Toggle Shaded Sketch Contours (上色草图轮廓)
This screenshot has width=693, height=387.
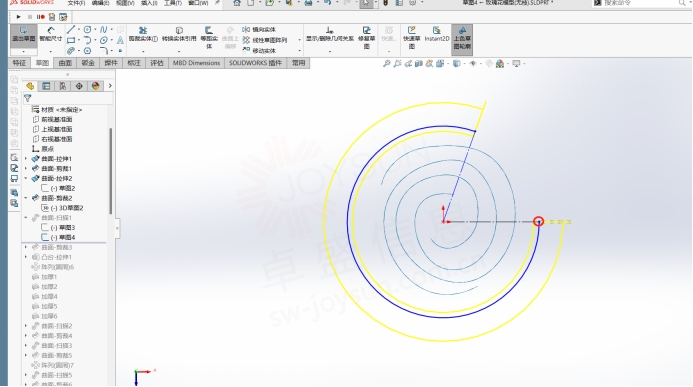pos(462,39)
